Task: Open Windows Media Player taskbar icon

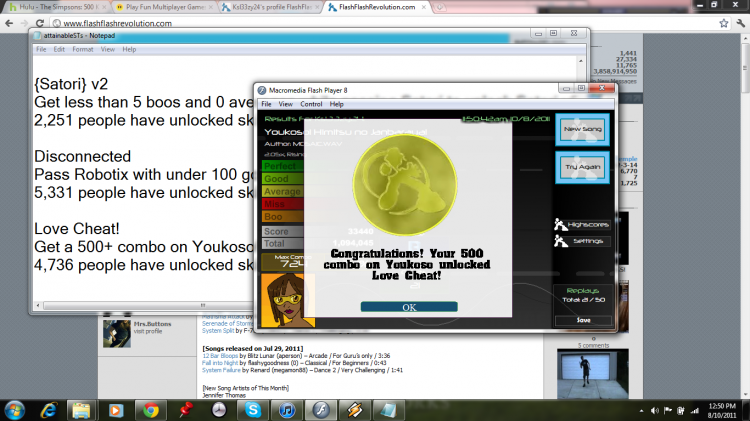Action: point(115,410)
